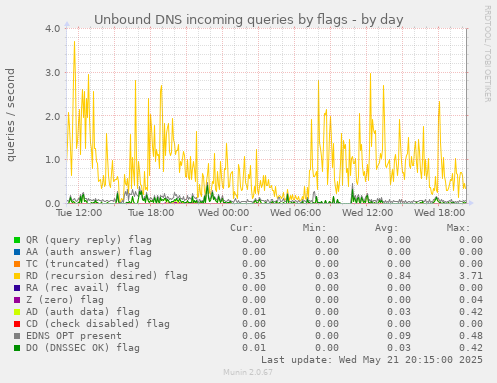
Task: Click the 'Avg:' column header
Action: (386, 228)
